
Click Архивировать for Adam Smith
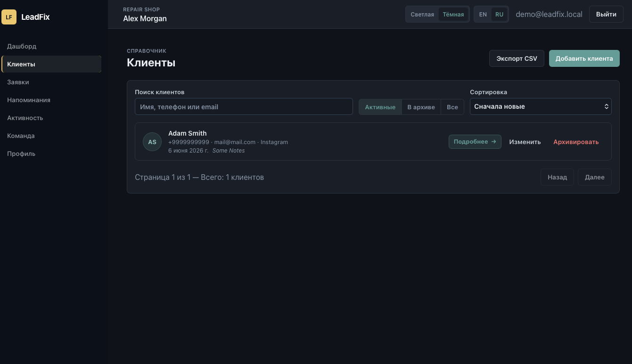tap(576, 142)
